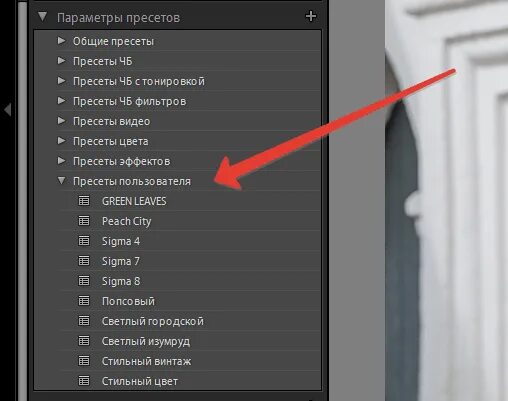Click preset icon next to Стильный винтаж

tap(84, 361)
